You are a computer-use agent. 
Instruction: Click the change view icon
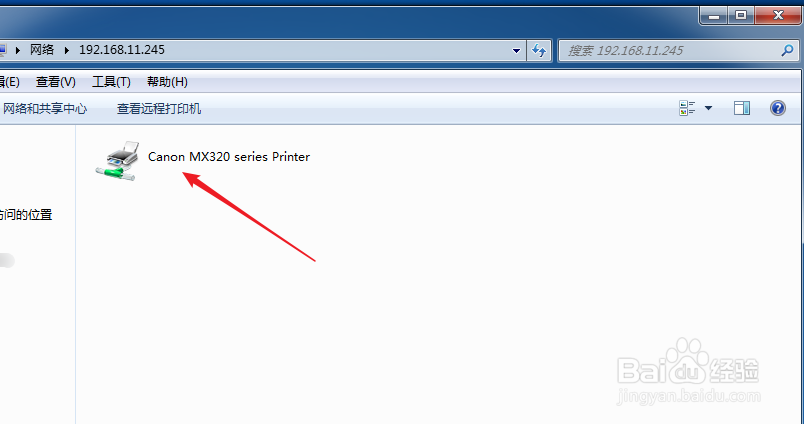pos(687,108)
